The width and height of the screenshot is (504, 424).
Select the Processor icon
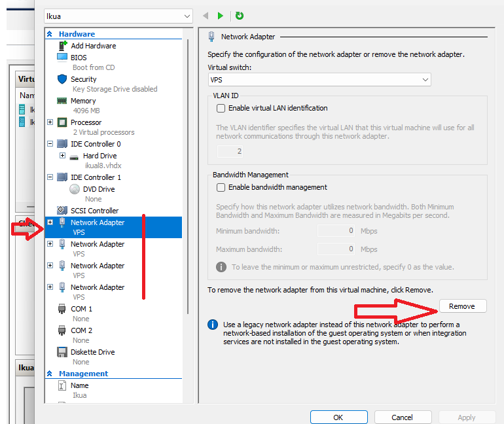point(62,122)
